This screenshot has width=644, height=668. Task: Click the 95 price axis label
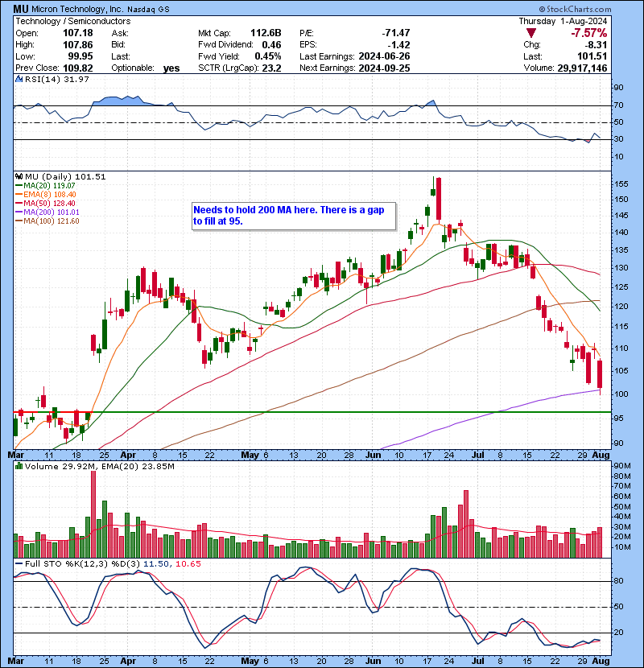(619, 418)
